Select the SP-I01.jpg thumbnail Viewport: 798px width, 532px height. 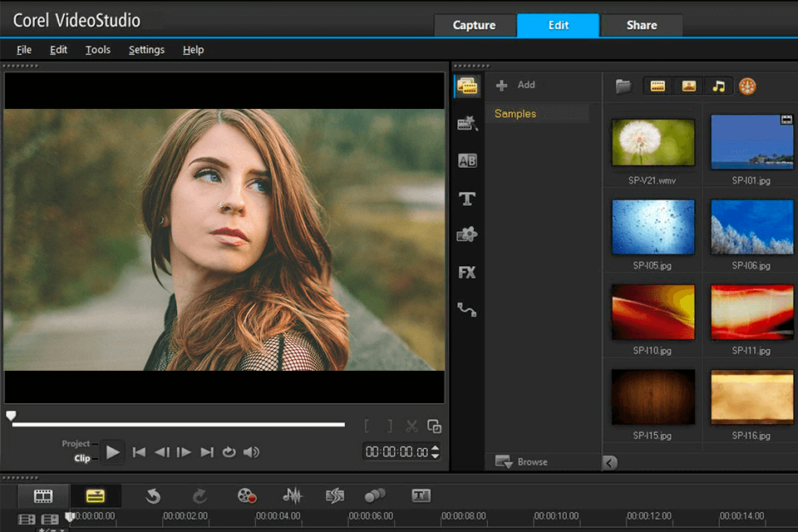point(752,142)
